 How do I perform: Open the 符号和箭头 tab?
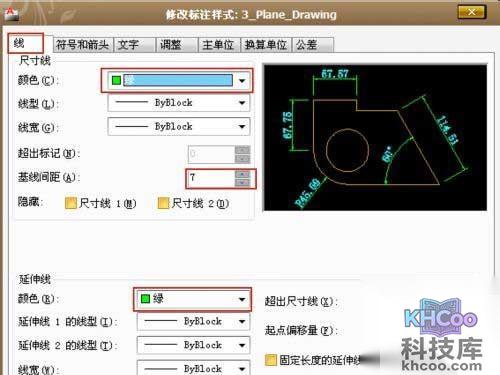tap(83, 44)
